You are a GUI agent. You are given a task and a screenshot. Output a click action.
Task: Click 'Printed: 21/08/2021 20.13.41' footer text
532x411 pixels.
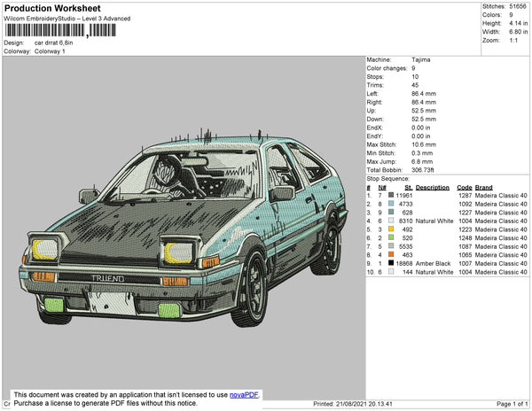pyautogui.click(x=353, y=404)
